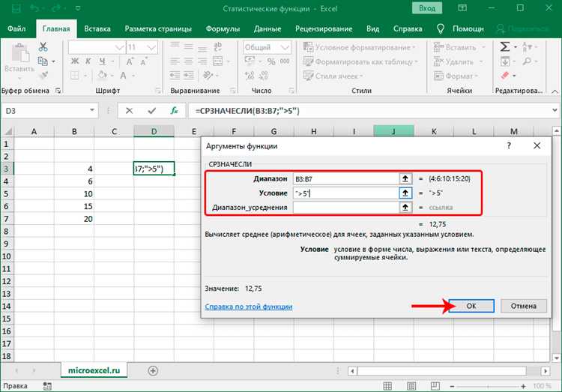Image resolution: width=562 pixels, height=392 pixels.
Task: Click the Copy icon
Action: 43,61
